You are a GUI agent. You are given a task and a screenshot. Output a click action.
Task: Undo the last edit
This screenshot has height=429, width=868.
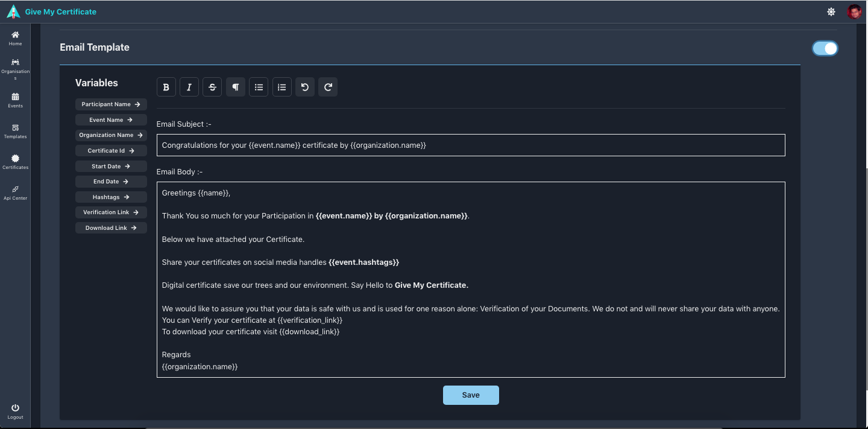pos(304,87)
